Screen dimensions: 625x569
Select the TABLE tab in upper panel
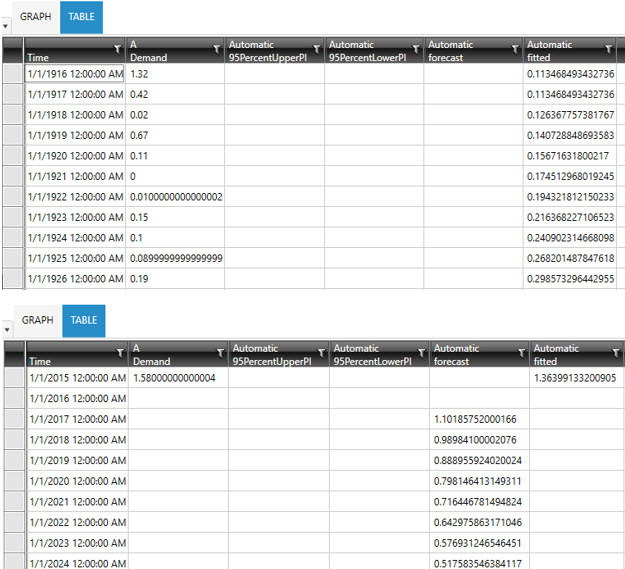[81, 17]
